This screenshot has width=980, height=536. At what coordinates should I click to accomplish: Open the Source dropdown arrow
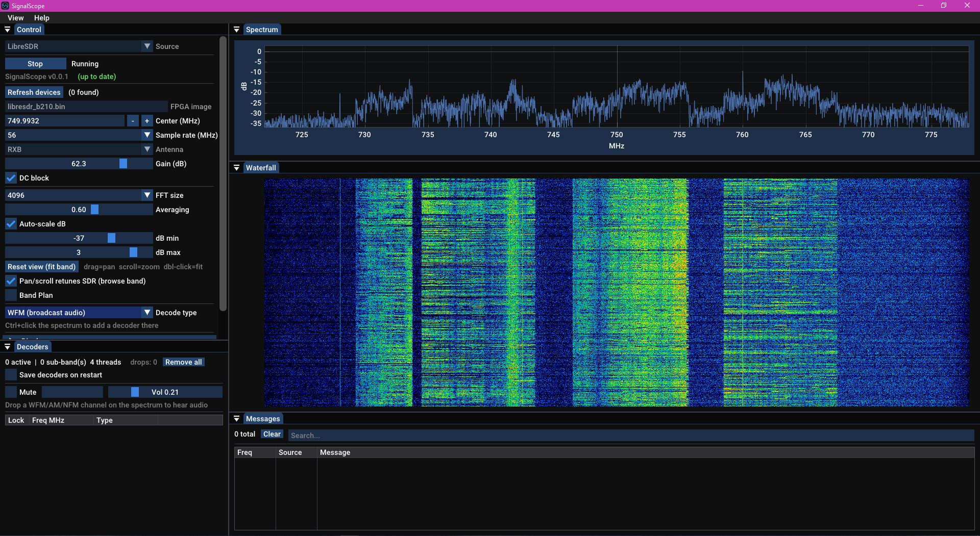pyautogui.click(x=147, y=46)
